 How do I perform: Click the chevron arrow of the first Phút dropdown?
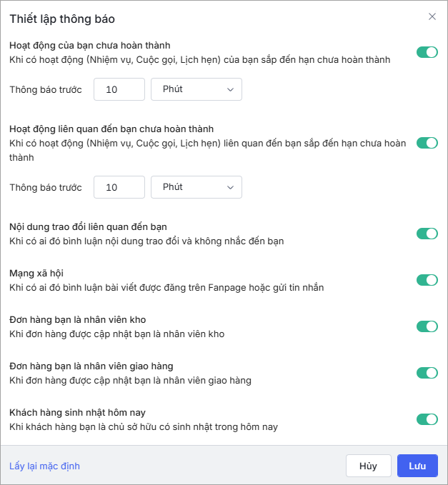pos(230,90)
